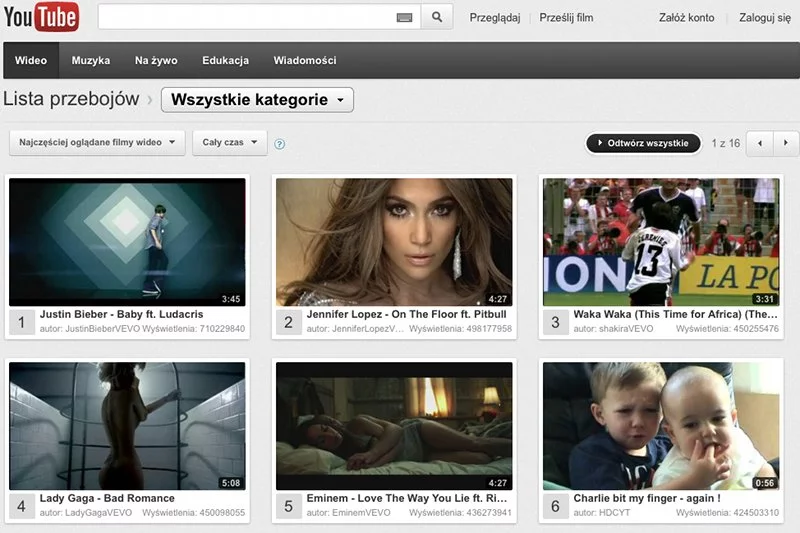Open Eminem Love The Way You Lie thumbnail
This screenshot has height=533, width=800.
click(394, 426)
